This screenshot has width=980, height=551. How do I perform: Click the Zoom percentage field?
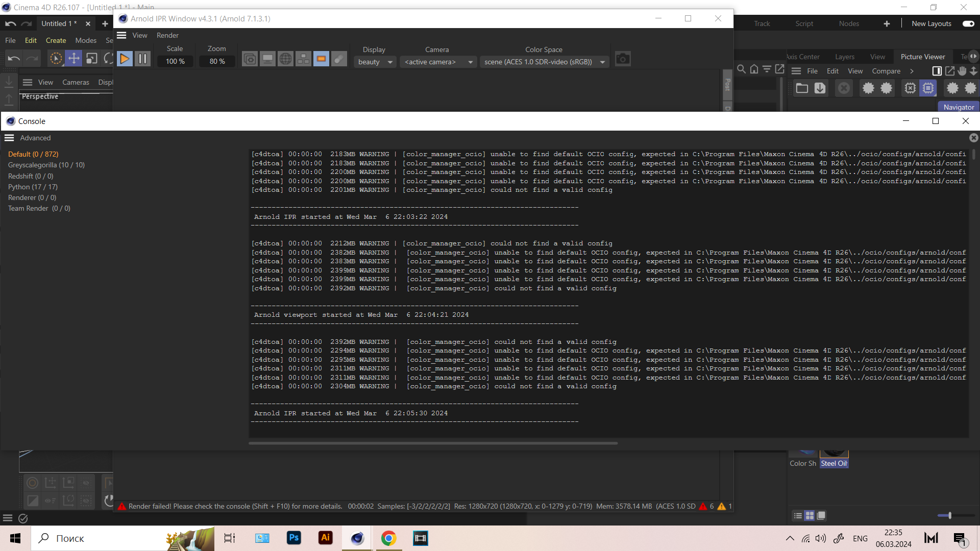tap(217, 61)
